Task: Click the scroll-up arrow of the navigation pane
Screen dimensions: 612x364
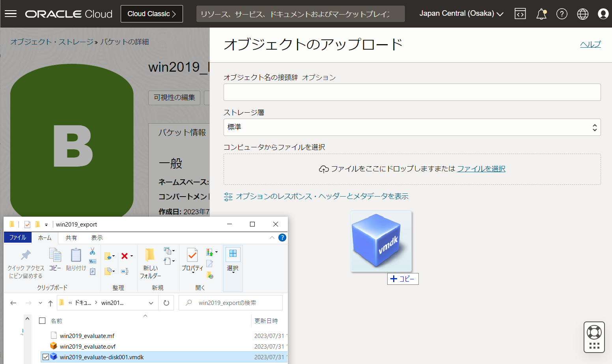Action: pos(27,318)
